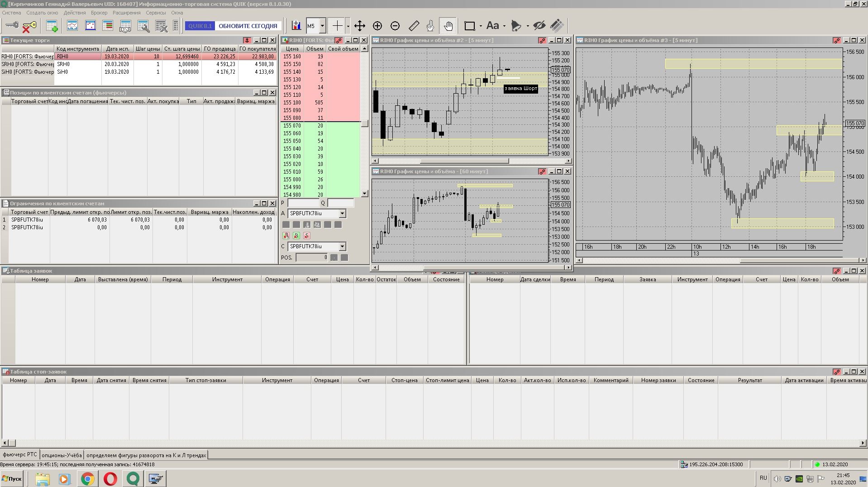The height and width of the screenshot is (487, 868).
Task: Open the M5 timeframe dropdown
Action: pos(323,26)
